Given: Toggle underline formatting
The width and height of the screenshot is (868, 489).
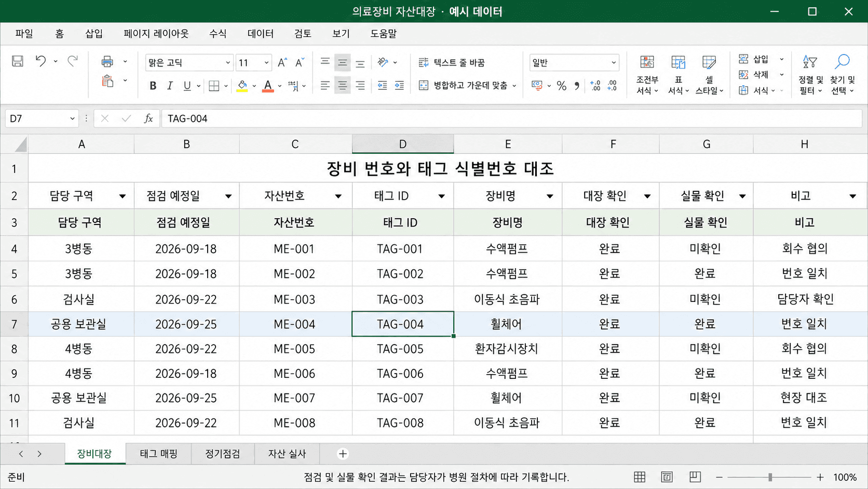Looking at the screenshot, I should [187, 86].
